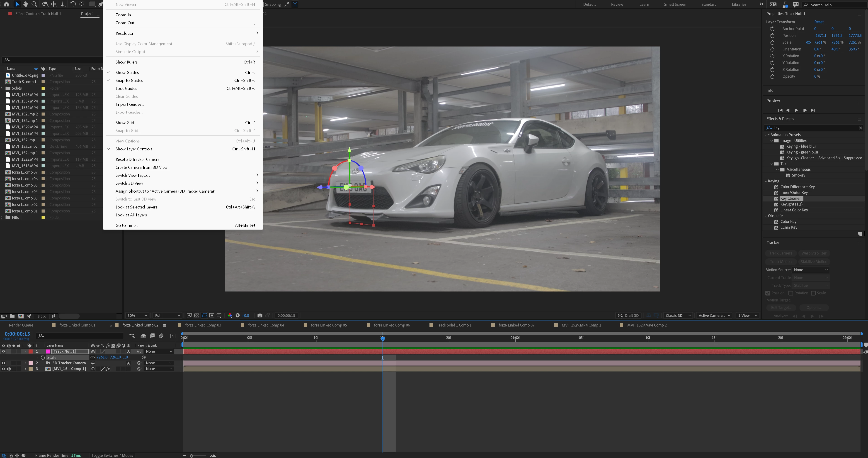Take snapshot with camera icon
Image resolution: width=868 pixels, height=458 pixels.
click(x=260, y=316)
